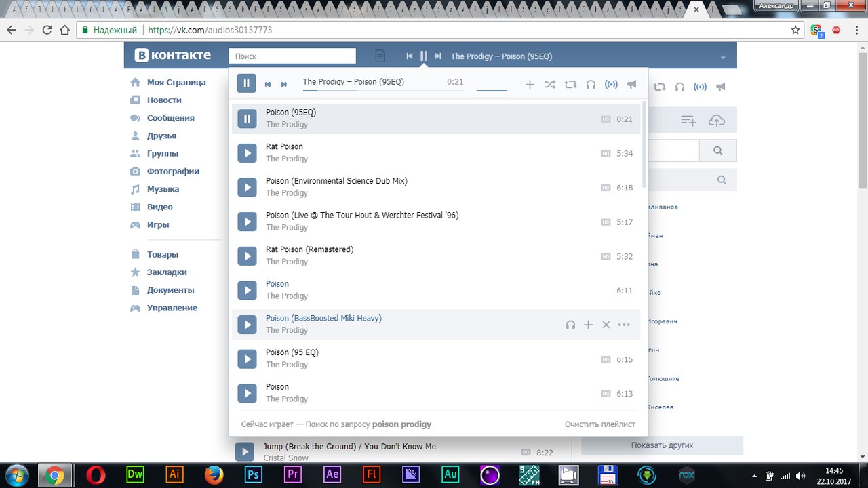This screenshot has height=488, width=868.
Task: Toggle shuffle in the popup player
Action: point(550,84)
